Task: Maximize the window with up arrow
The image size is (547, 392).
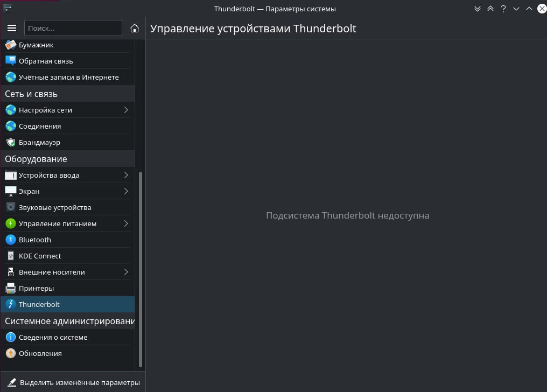Action: [x=529, y=9]
